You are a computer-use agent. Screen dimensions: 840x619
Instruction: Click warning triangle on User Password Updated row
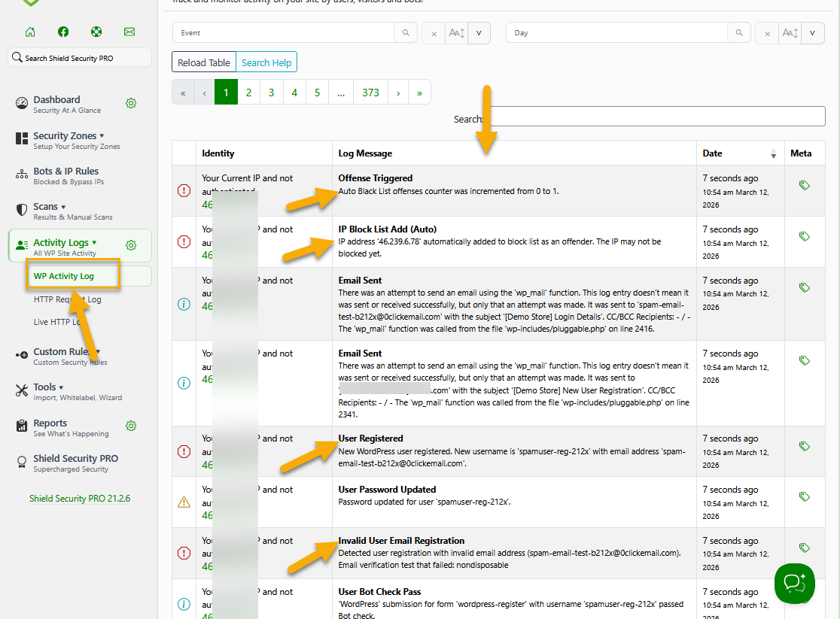coord(184,502)
